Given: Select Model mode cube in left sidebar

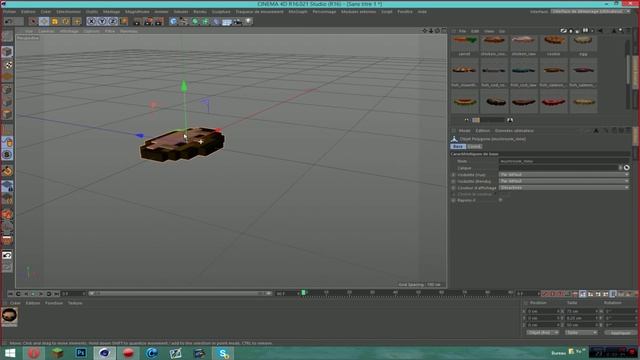Looking at the screenshot, I should coord(7,51).
